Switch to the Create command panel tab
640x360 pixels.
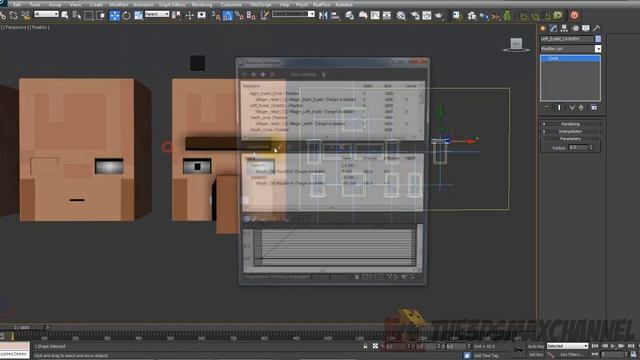click(543, 28)
